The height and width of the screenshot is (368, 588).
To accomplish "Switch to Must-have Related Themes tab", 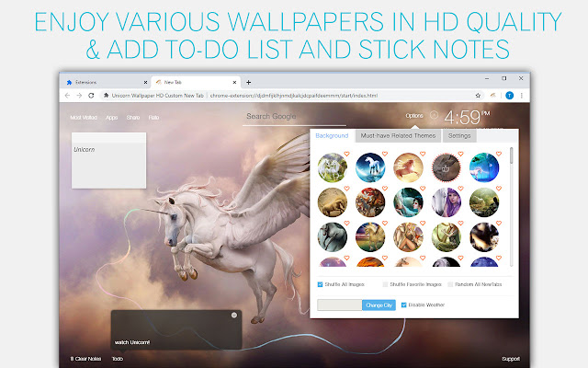I will pyautogui.click(x=398, y=135).
